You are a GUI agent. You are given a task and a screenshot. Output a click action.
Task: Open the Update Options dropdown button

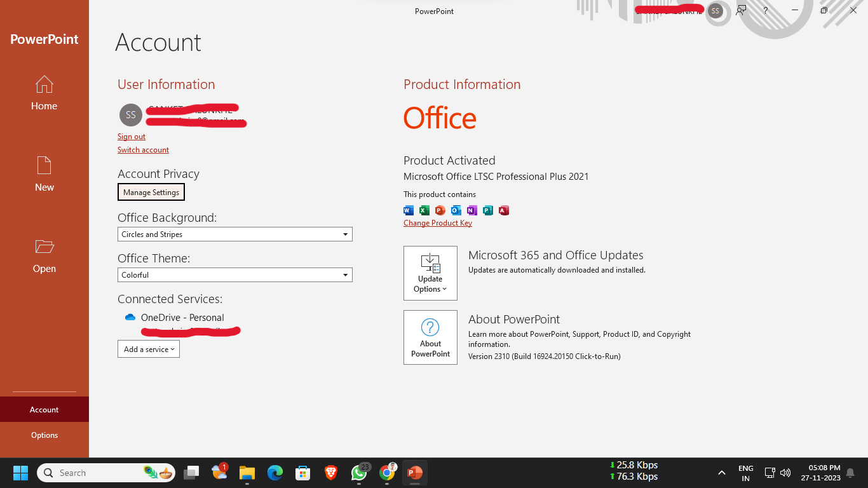(x=430, y=273)
